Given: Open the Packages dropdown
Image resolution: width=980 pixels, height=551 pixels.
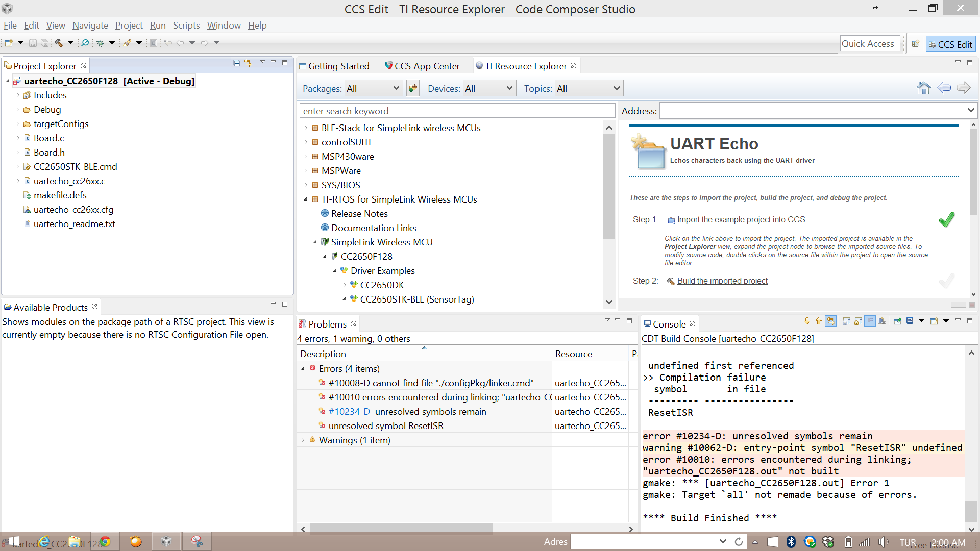Looking at the screenshot, I should pos(374,88).
